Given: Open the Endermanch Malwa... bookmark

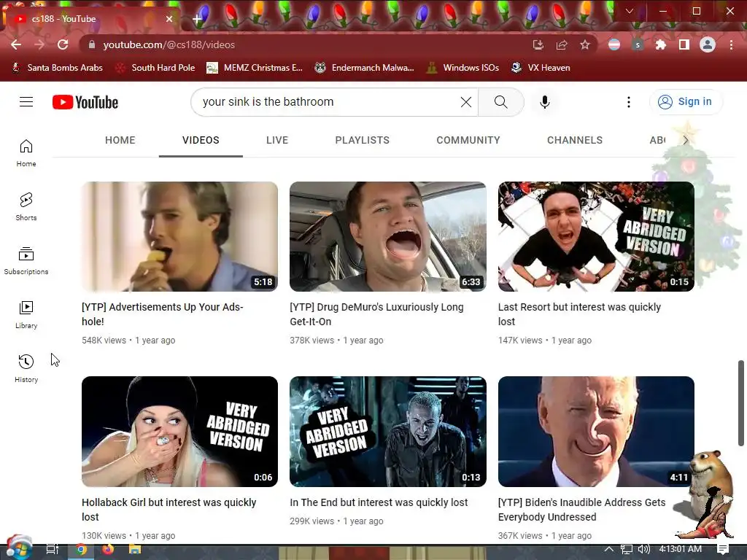Looking at the screenshot, I should (365, 68).
